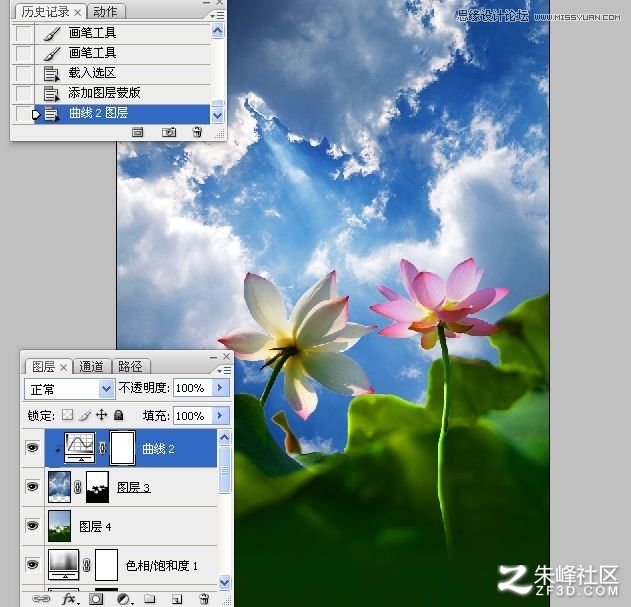Click the Layers panel scrollbar thumb
This screenshot has width=631, height=607.
point(225,470)
